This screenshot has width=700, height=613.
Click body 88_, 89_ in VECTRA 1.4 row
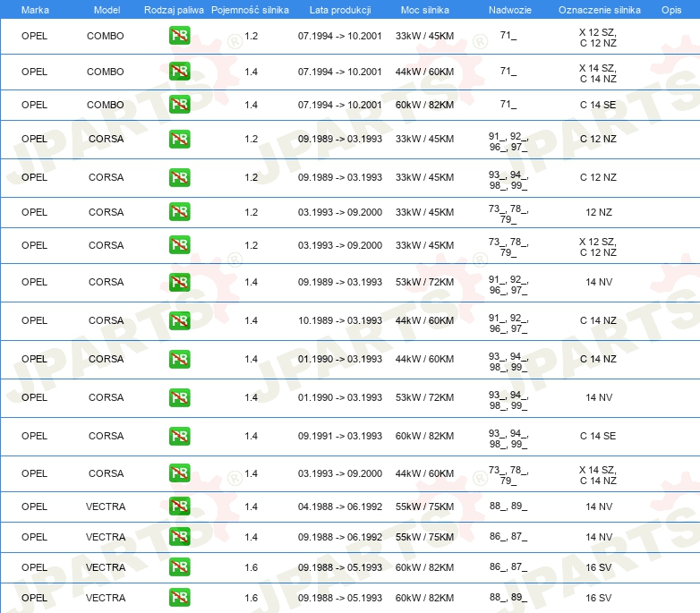tap(508, 506)
